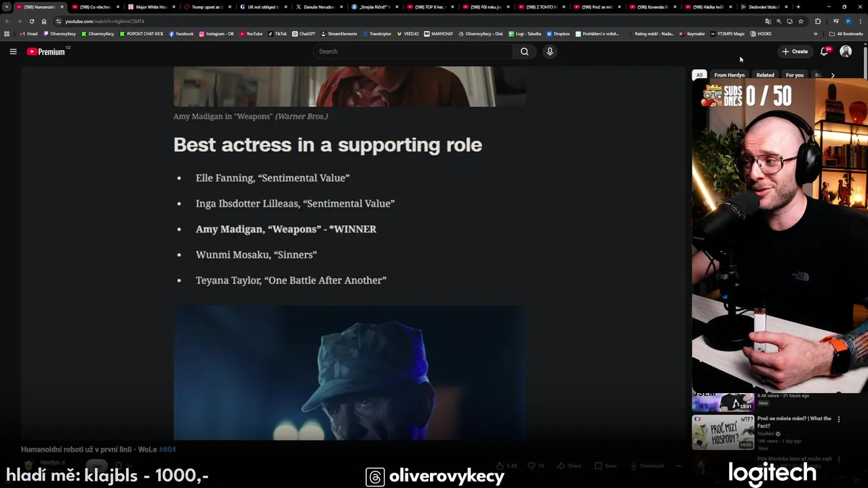Click the Create button
Image resolution: width=868 pixels, height=488 pixels.
[795, 52]
